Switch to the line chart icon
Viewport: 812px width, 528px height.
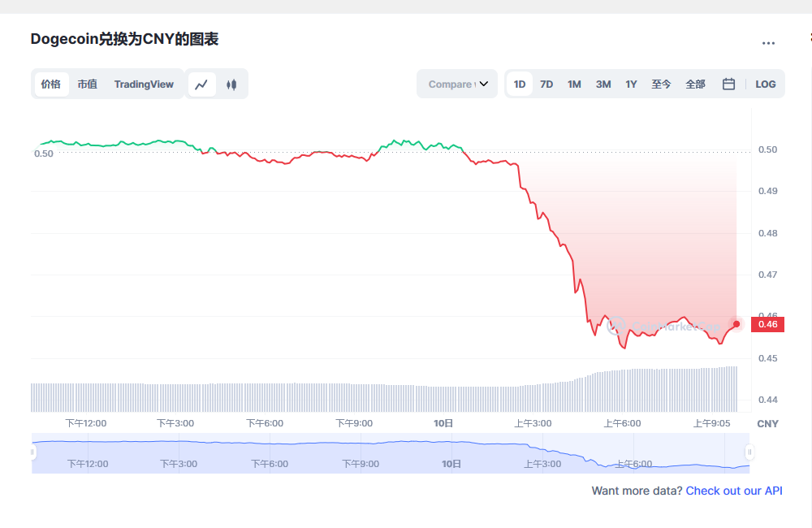[201, 84]
